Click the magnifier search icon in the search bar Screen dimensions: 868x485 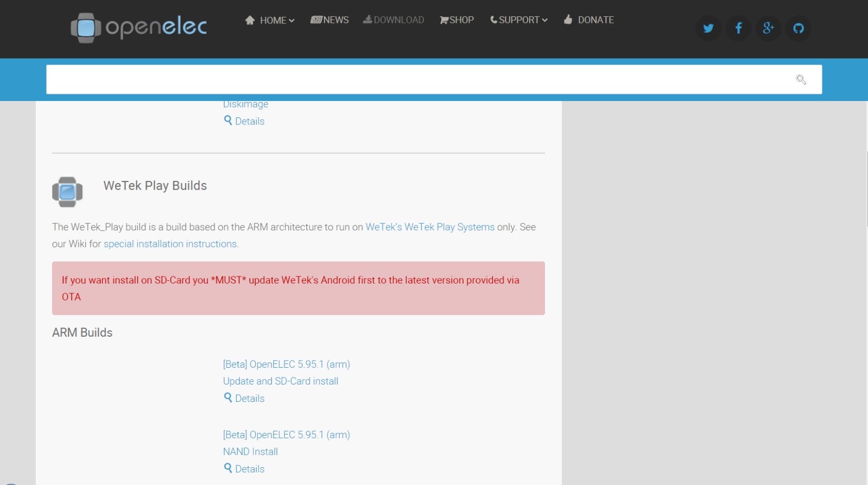[x=801, y=80]
